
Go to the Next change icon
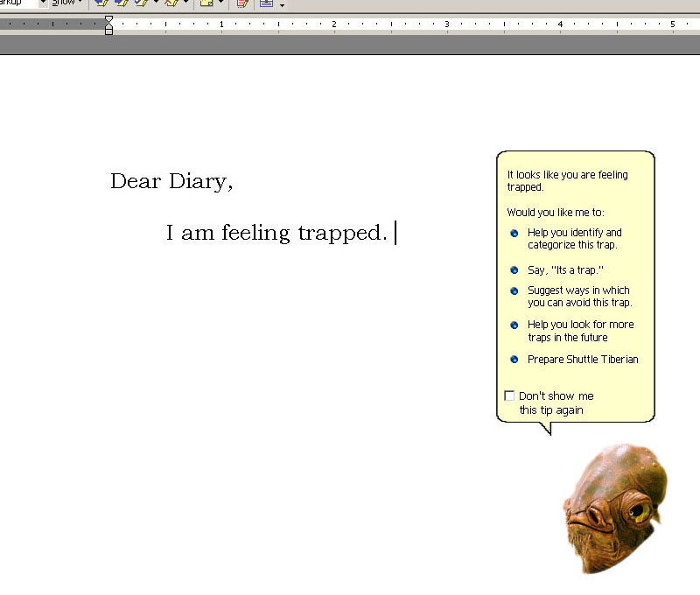121,3
